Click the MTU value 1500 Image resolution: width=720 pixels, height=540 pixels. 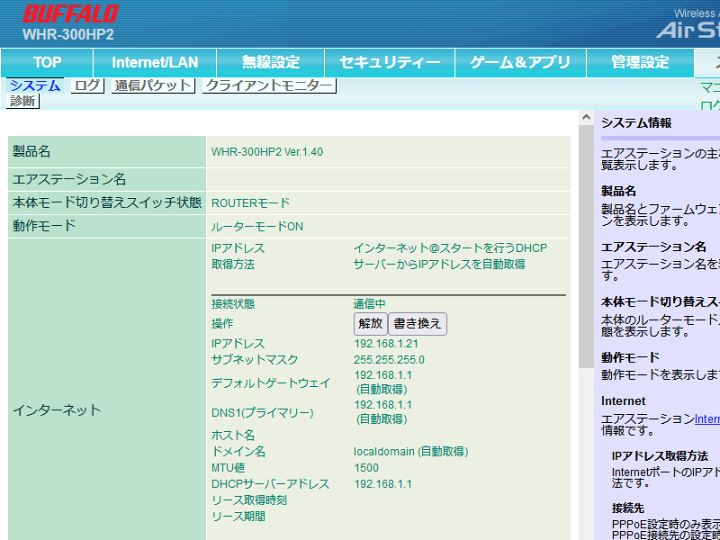click(x=366, y=468)
